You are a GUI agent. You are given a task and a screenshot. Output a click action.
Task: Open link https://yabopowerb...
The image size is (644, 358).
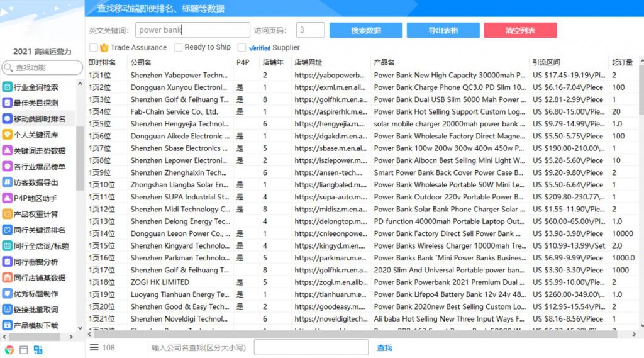coord(330,76)
